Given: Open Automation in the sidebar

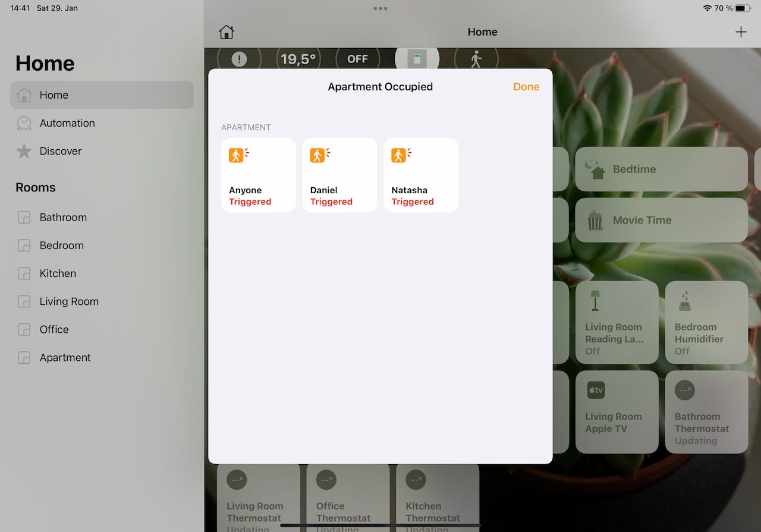Looking at the screenshot, I should point(102,123).
